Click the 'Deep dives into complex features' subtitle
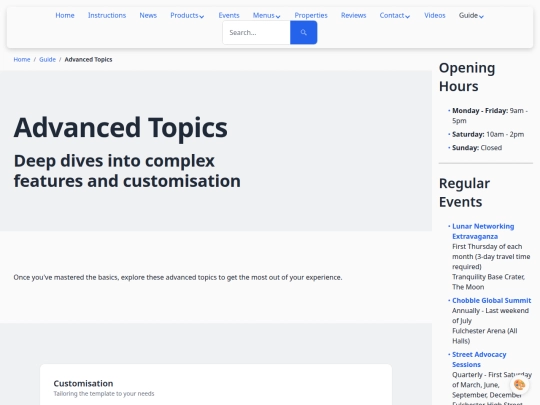The width and height of the screenshot is (540, 405). (127, 171)
